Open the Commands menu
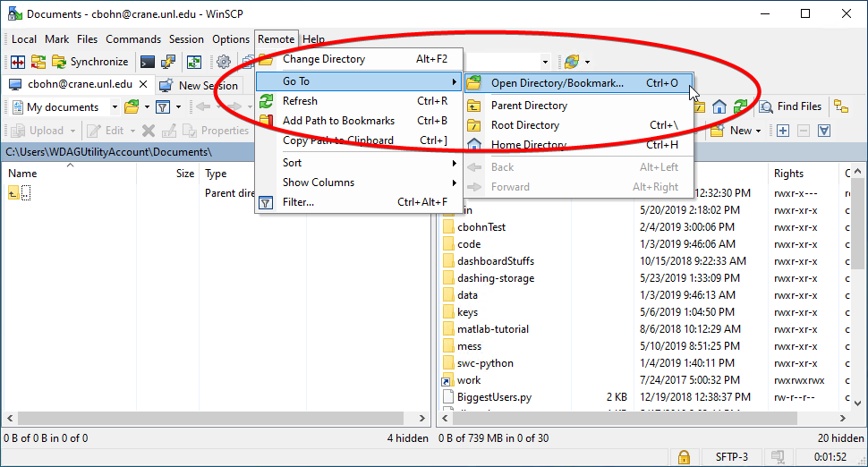Viewport: 868px width, 467px height. (x=133, y=39)
